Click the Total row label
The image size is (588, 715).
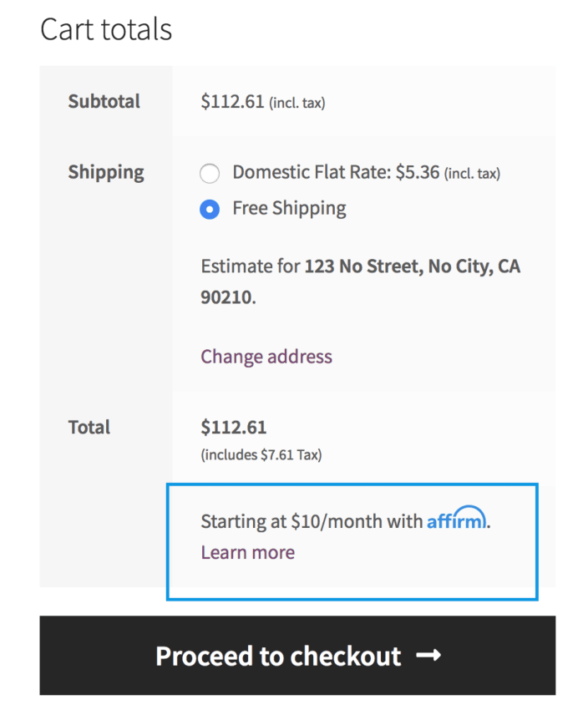coord(89,428)
